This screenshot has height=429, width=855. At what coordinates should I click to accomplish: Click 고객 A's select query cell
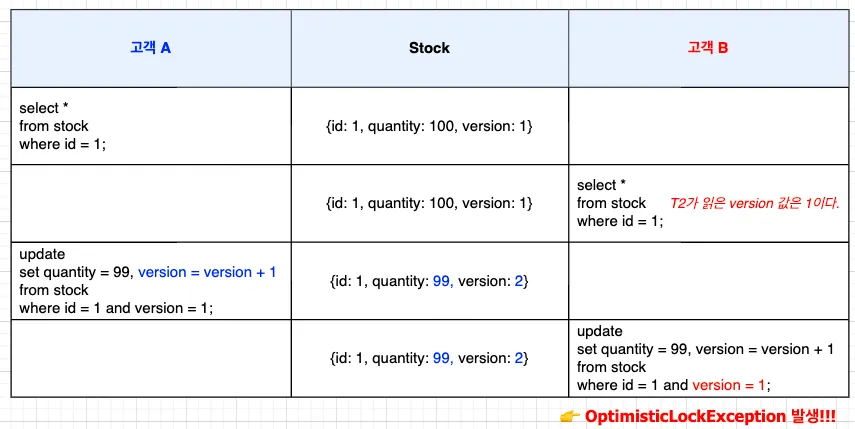tap(63, 126)
